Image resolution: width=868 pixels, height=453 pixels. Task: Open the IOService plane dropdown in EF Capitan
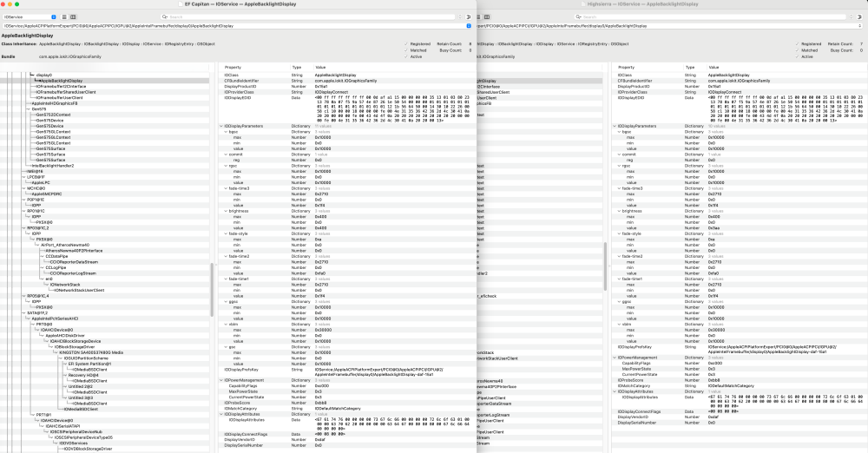pos(30,17)
